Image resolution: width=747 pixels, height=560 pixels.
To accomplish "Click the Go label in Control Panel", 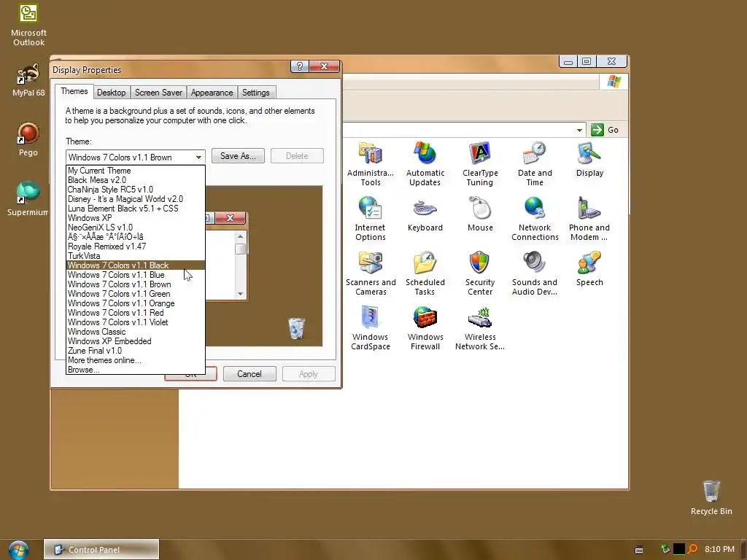I will pyautogui.click(x=613, y=130).
